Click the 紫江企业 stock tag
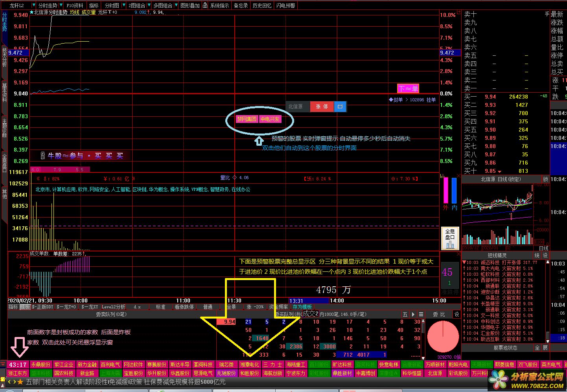Screen dimensions: 567x392 point(64,365)
